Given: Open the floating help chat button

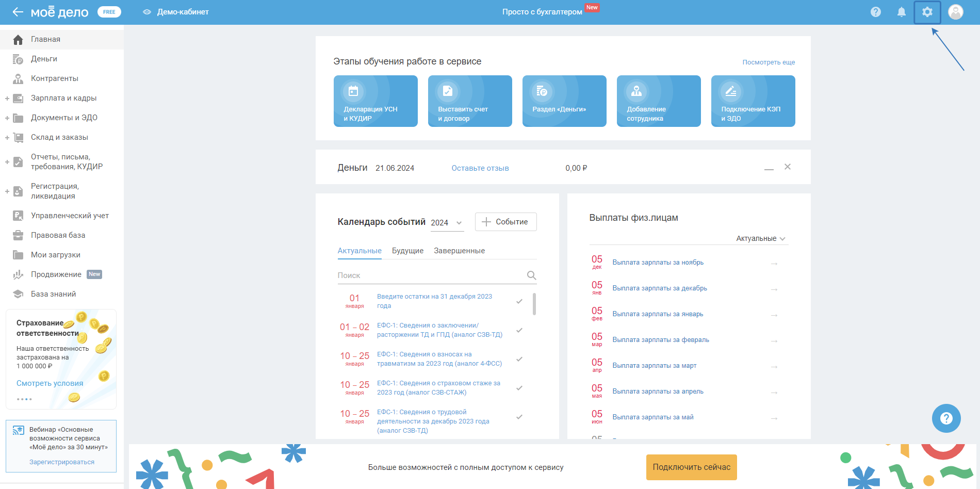Looking at the screenshot, I should pyautogui.click(x=946, y=418).
